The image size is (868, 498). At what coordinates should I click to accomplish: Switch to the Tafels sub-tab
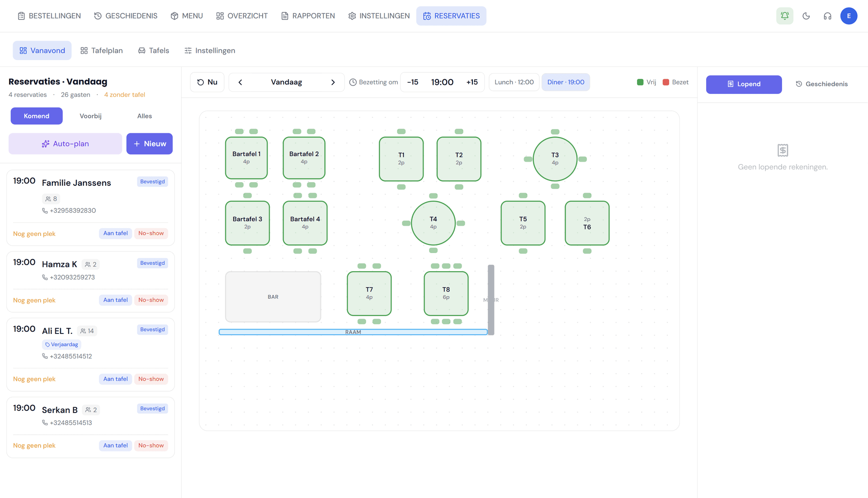[x=154, y=51]
